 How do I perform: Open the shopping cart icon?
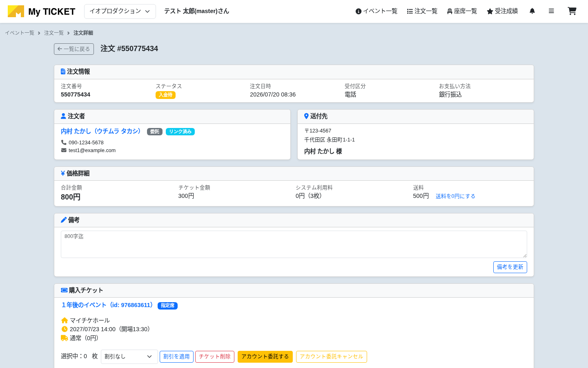click(x=572, y=11)
